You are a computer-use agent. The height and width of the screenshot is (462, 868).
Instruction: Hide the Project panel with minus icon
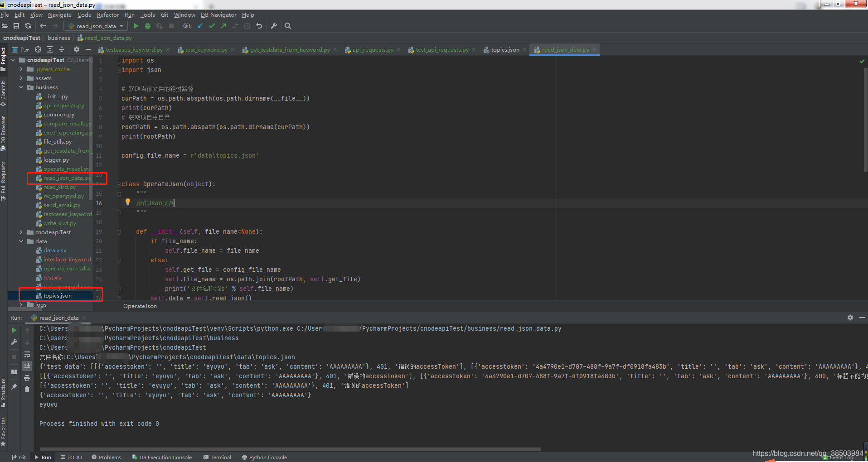pyautogui.click(x=88, y=49)
